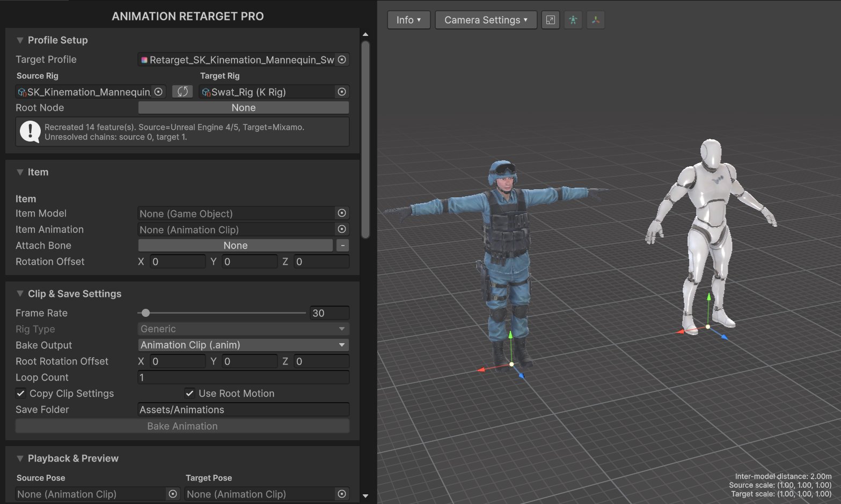The width and height of the screenshot is (841, 504).
Task: Disable the Copy Clip Settings checkbox
Action: click(20, 393)
